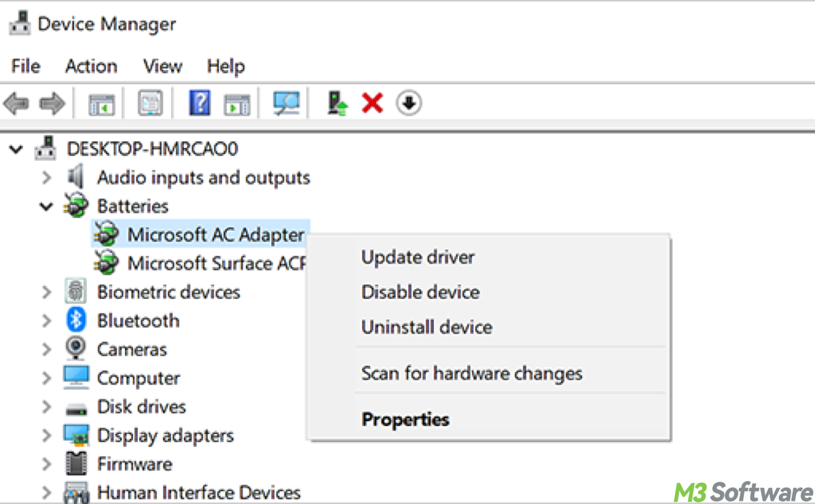The height and width of the screenshot is (504, 815).
Task: Select the Microsoft Surface ACPI label
Action: point(217,263)
